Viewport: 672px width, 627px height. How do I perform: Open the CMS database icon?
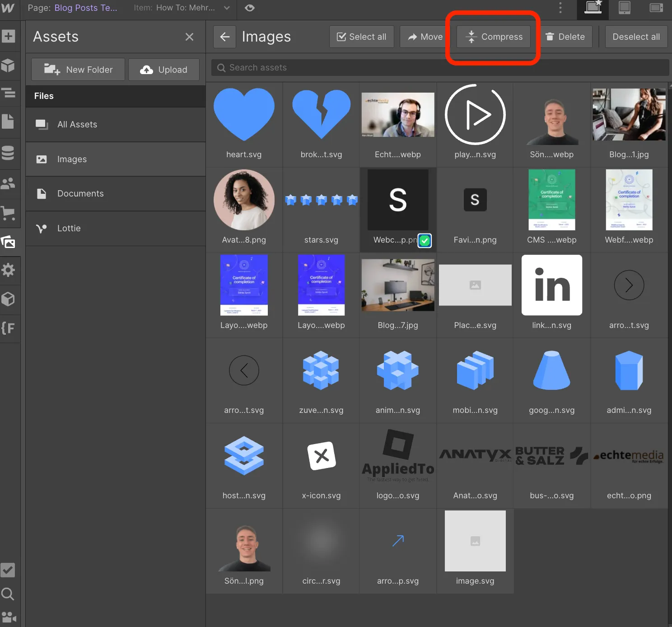pos(8,153)
